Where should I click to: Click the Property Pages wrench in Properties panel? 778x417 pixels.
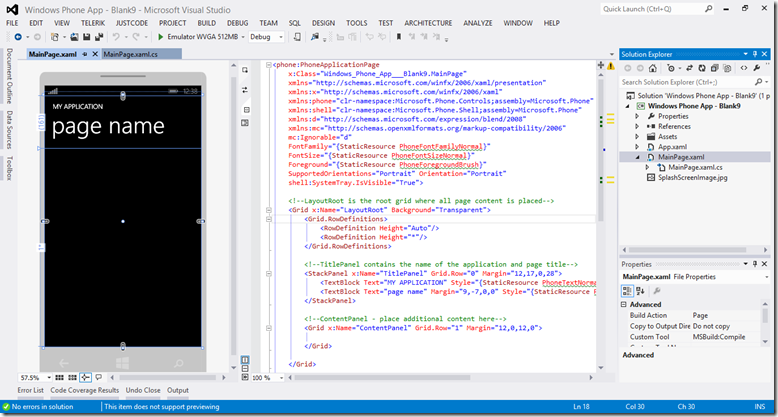coord(656,291)
